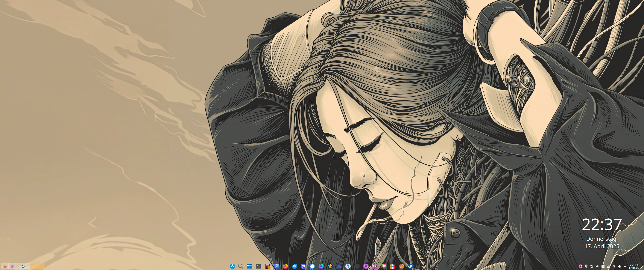Launch Steam from the center dock
Image resolution: width=644 pixels, height=270 pixels.
click(411, 266)
